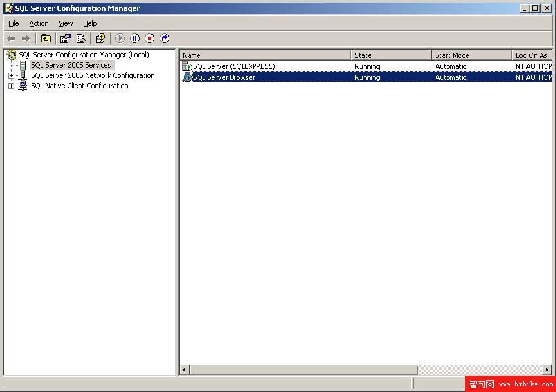Minimize the Configuration Manager window
This screenshot has width=556, height=392.
pos(525,8)
